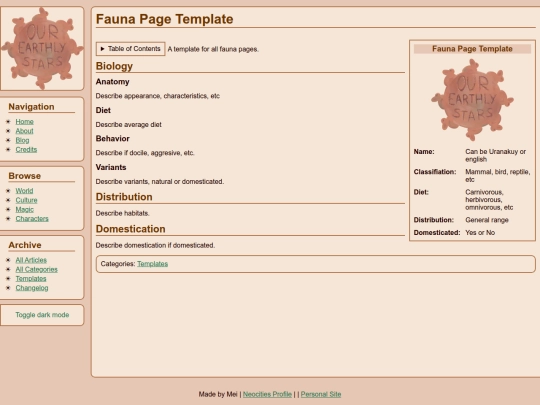The image size is (540, 405).
Task: Click the 'Domesticated:' infobox label
Action: pyautogui.click(x=437, y=232)
